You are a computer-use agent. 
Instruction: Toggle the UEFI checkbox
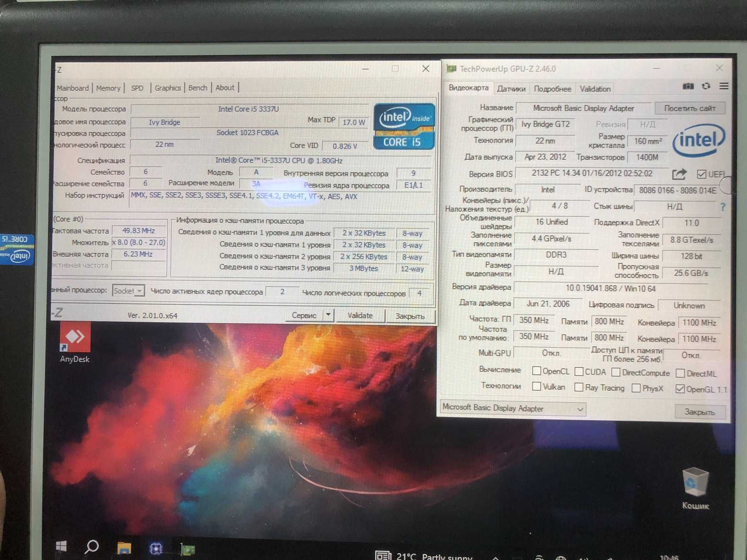tap(701, 174)
